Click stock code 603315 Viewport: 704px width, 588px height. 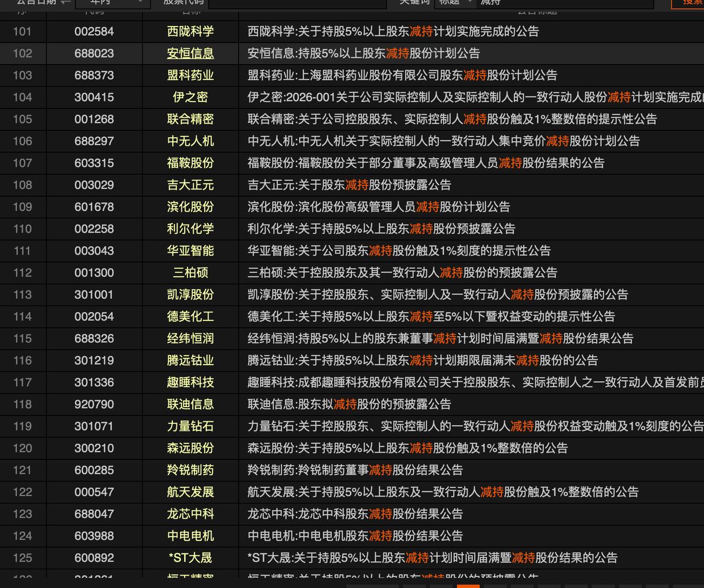click(94, 163)
